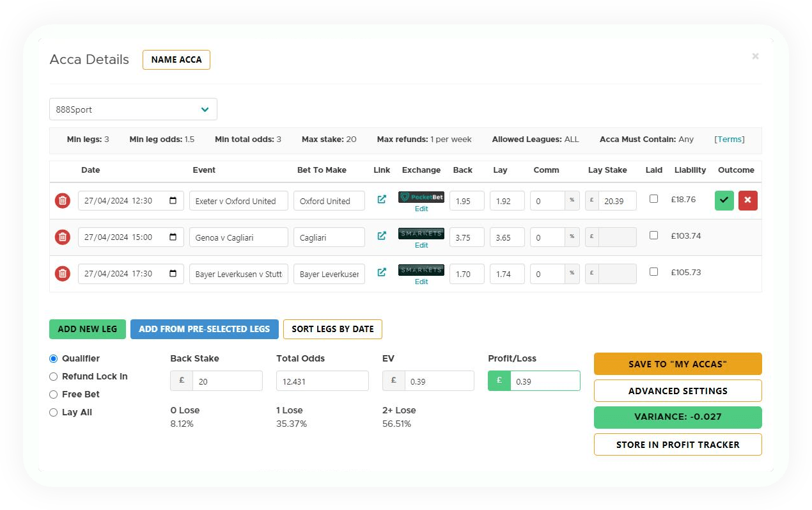Mark the Oxford United leg as won
The image size is (812, 510).
tap(724, 200)
